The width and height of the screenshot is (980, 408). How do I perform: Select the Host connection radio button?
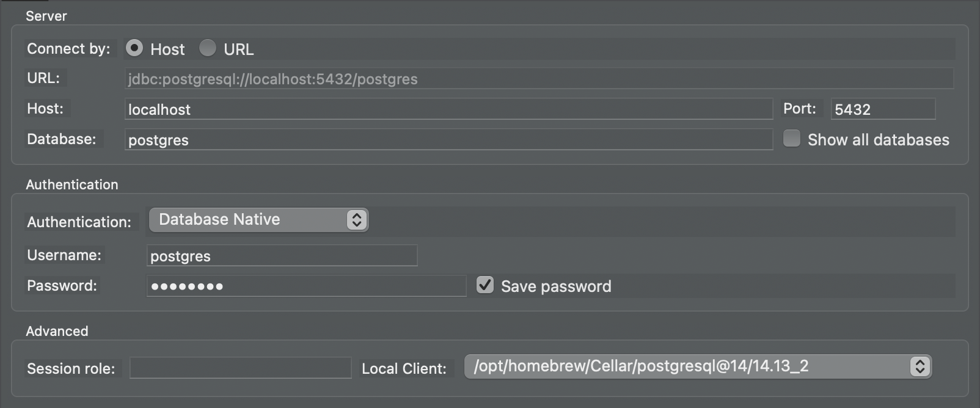[x=134, y=48]
